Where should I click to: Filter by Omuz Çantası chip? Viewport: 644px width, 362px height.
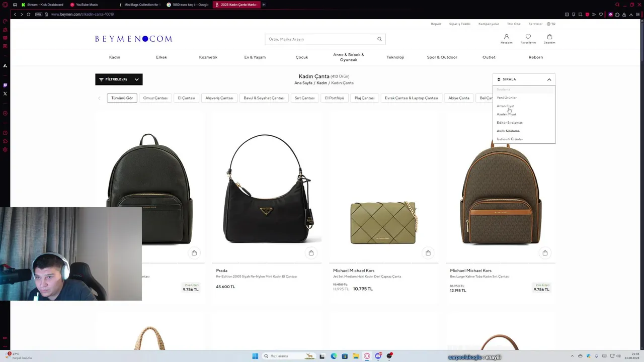(155, 98)
